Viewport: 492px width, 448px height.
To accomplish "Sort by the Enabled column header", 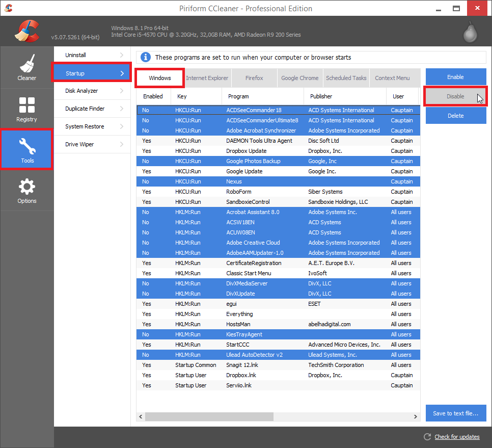I will click(153, 96).
